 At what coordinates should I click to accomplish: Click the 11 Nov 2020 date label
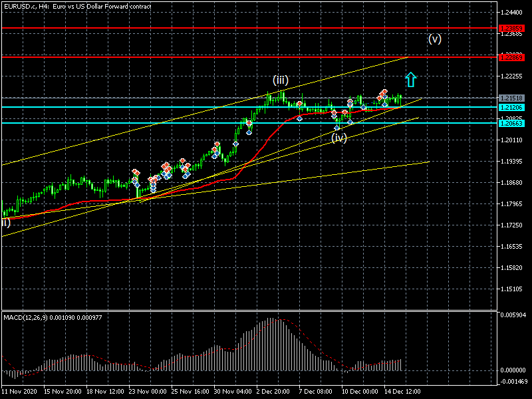[19, 392]
